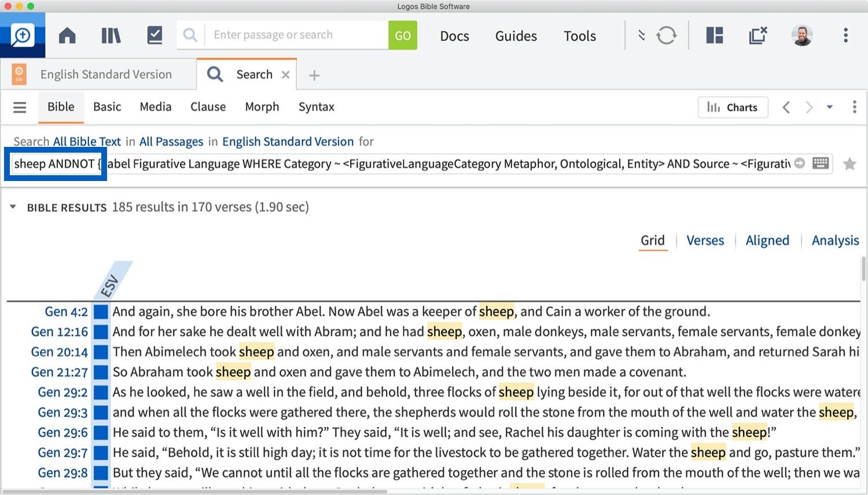
Task: Open the Tools menu
Action: click(580, 36)
